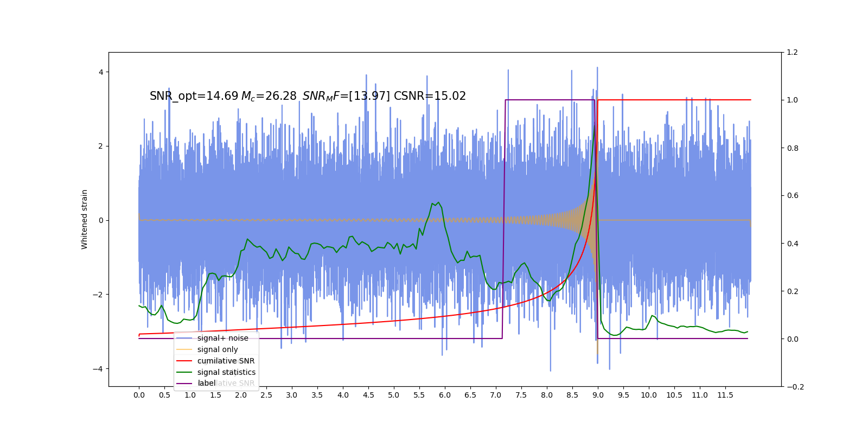Click the x-axis tick label "4.0"

click(343, 395)
